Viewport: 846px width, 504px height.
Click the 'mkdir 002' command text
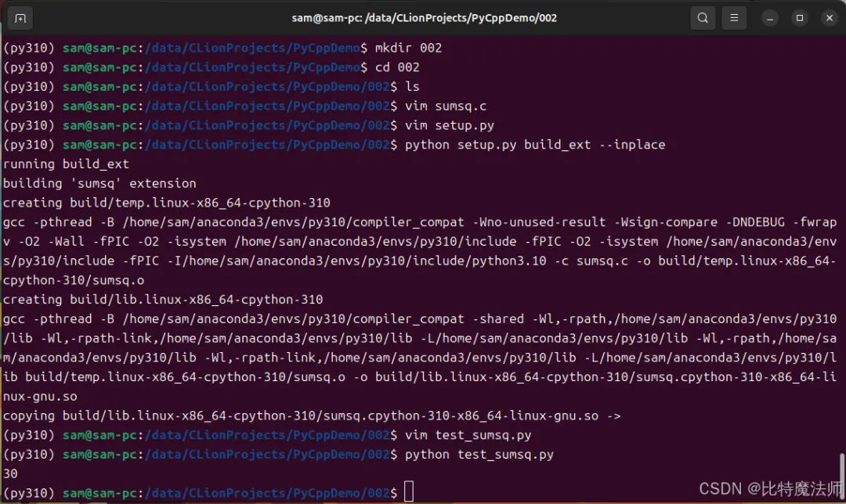pos(408,48)
